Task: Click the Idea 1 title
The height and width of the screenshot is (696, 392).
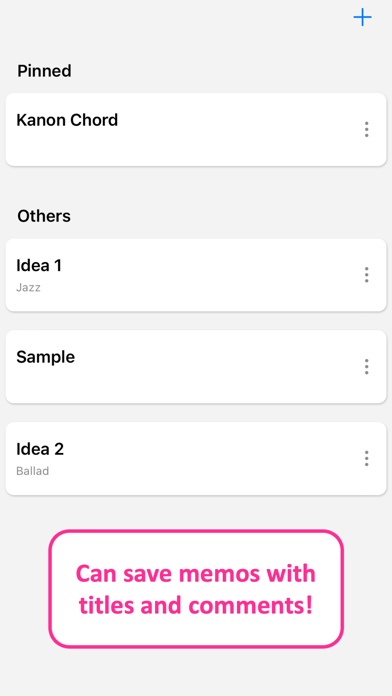Action: point(39,265)
